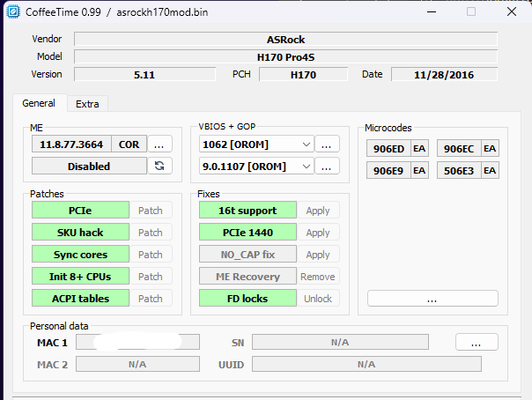This screenshot has height=400, width=532.
Task: Select the 906ED microcode entry
Action: point(388,148)
